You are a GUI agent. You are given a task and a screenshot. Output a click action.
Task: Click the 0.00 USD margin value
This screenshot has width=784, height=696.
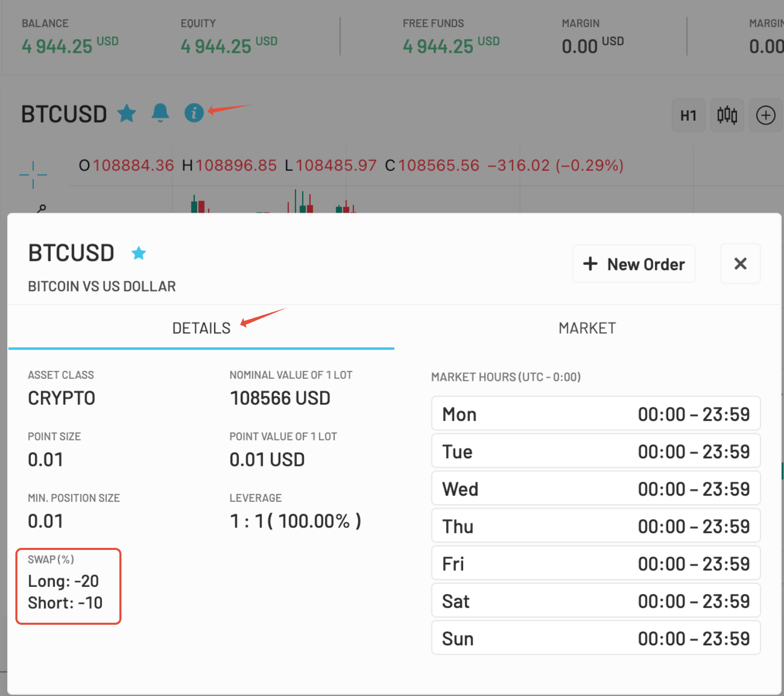(593, 46)
